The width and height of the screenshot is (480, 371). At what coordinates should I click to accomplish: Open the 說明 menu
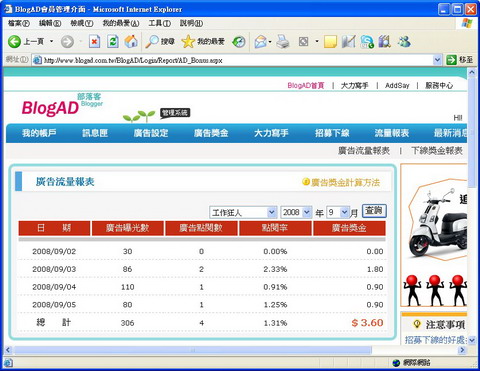[191, 23]
